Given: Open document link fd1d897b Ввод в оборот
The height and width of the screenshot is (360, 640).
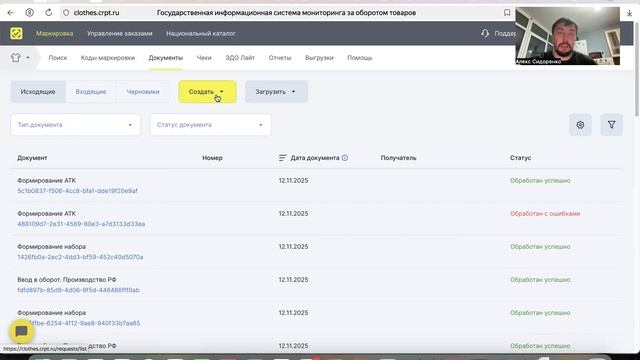Looking at the screenshot, I should pyautogui.click(x=78, y=290).
